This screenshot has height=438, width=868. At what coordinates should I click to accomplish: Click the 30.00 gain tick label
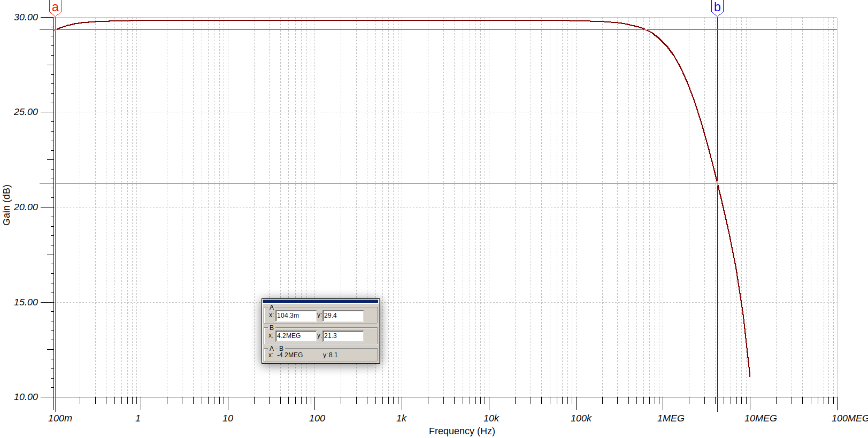pos(26,17)
